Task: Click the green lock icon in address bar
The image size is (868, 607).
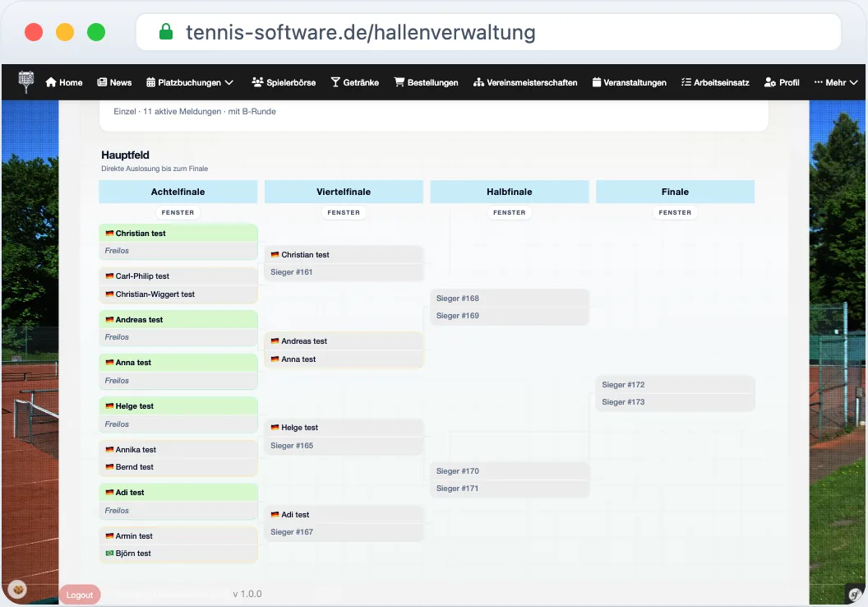Action: [x=166, y=31]
